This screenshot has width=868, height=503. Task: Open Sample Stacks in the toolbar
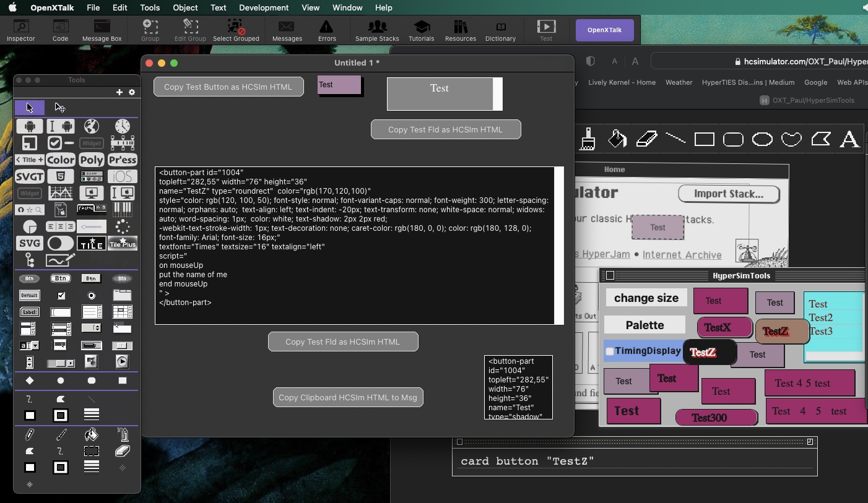pos(377,30)
